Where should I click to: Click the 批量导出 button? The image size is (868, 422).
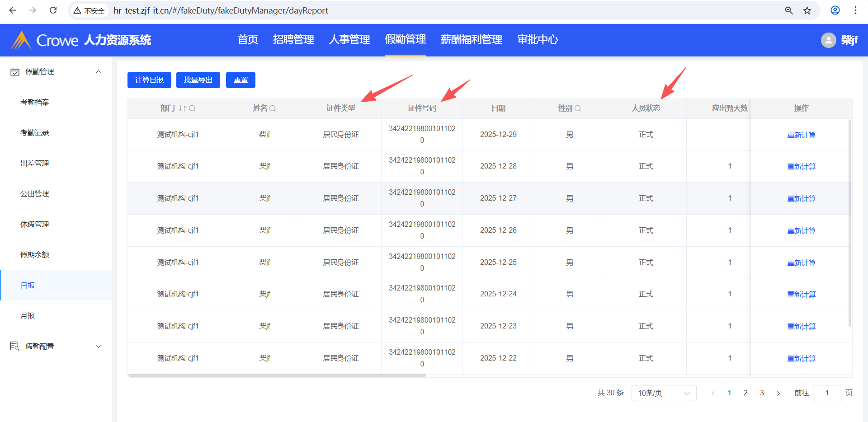198,80
